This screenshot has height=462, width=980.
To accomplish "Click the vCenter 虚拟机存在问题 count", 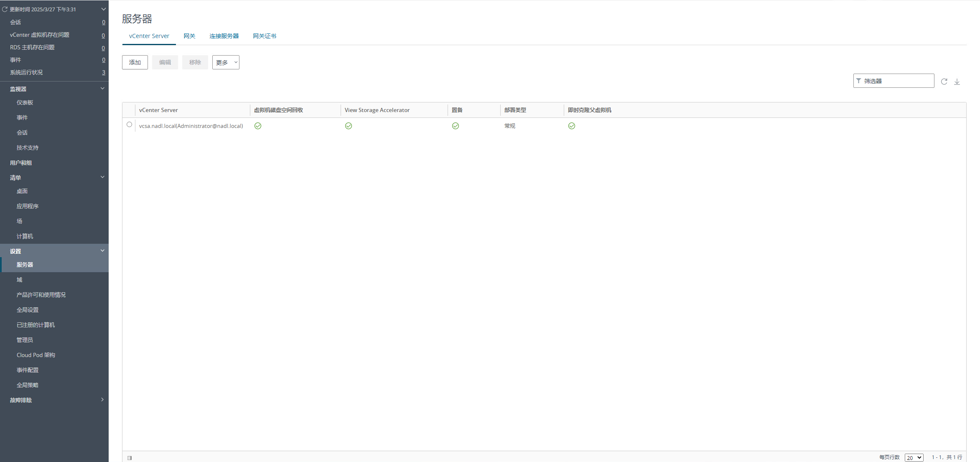I will 103,36.
